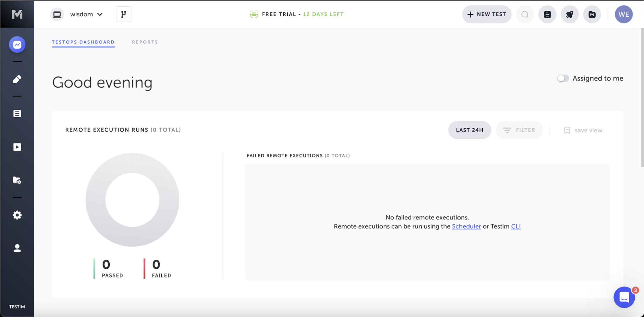
Task: Open project settings gear in sidebar
Action: coord(17,215)
